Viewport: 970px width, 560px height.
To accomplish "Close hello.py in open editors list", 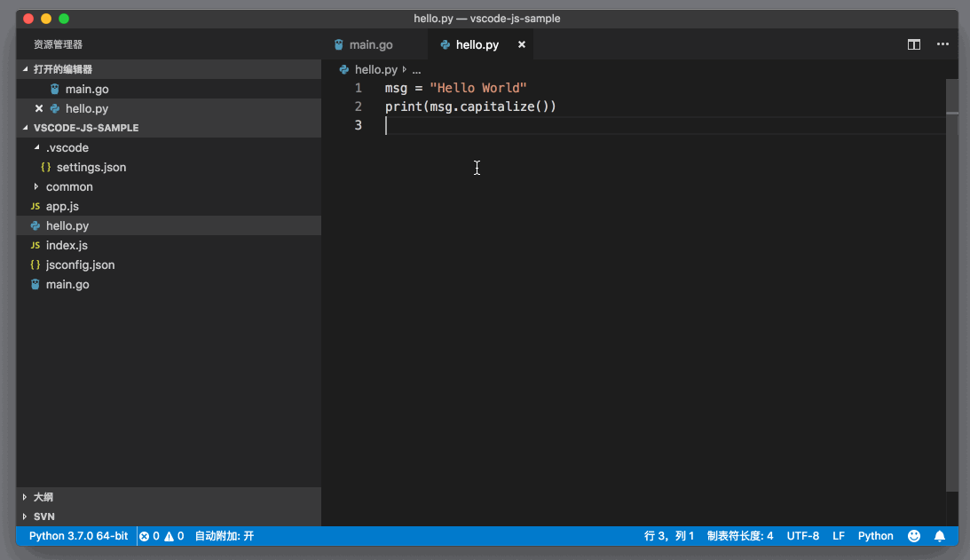I will pyautogui.click(x=38, y=108).
